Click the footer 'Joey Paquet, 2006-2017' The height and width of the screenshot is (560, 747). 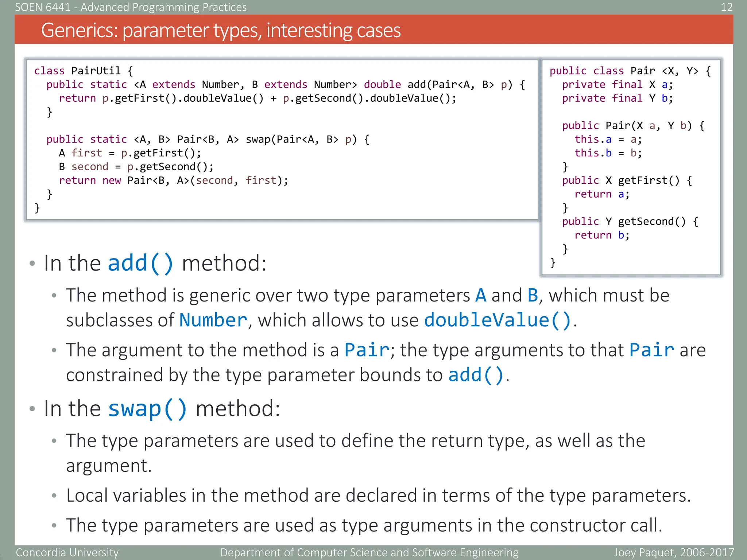(x=673, y=553)
